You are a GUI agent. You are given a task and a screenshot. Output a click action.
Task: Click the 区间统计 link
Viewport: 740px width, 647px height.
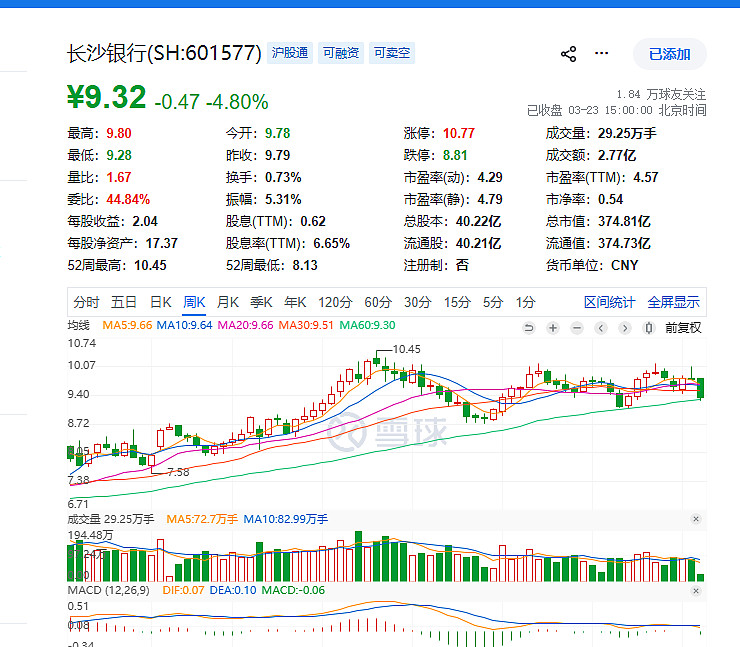609,302
